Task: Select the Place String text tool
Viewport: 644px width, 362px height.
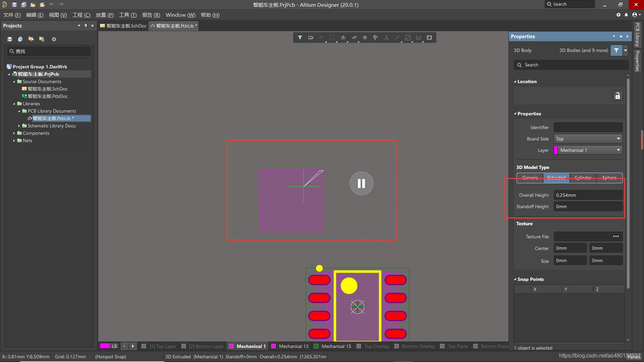Action: pyautogui.click(x=386, y=38)
